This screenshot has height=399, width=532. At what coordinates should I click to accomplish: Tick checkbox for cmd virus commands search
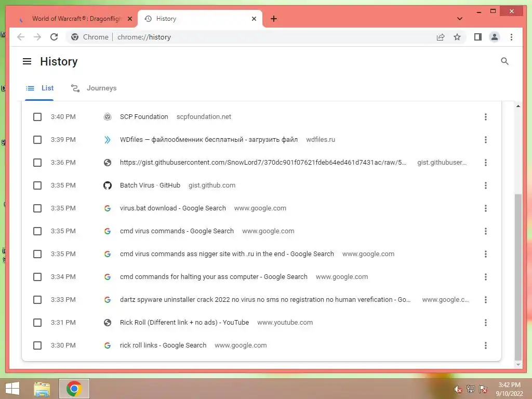(37, 231)
